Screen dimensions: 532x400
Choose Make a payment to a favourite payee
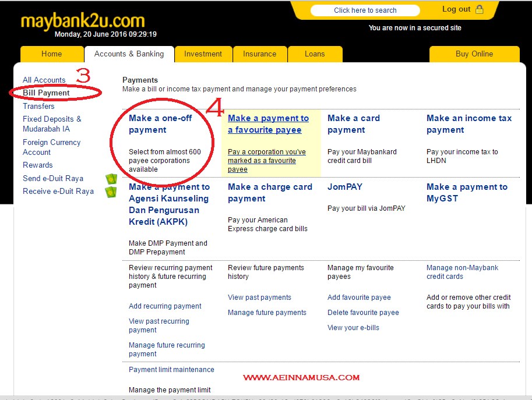pyautogui.click(x=268, y=124)
